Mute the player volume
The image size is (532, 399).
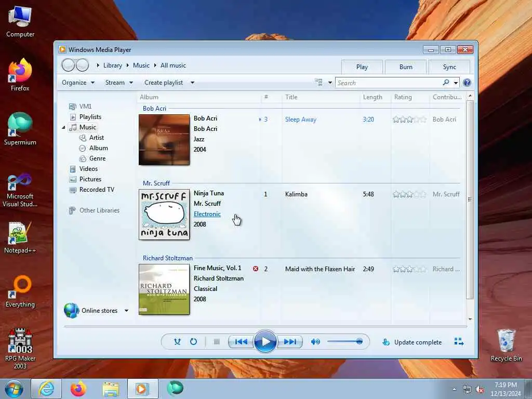click(315, 342)
